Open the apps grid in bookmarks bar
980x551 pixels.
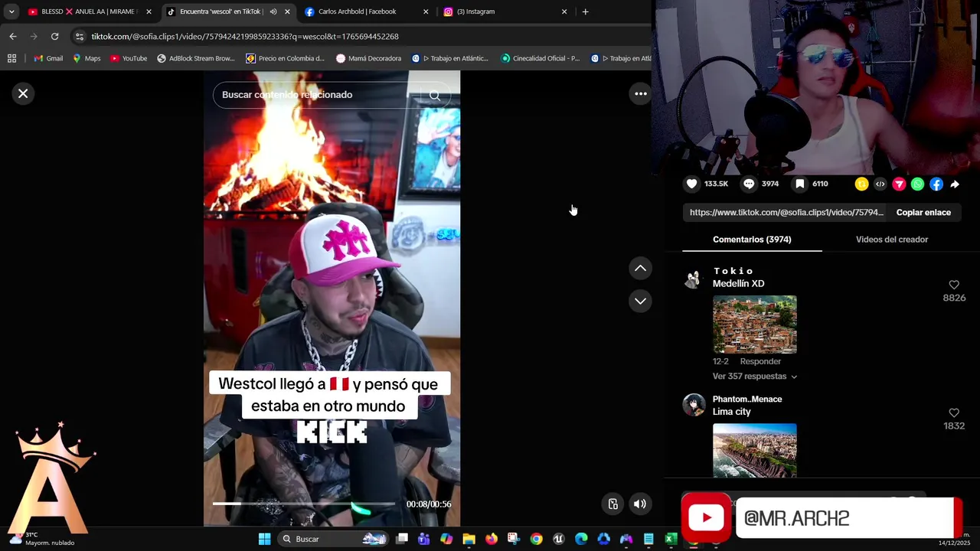11,58
